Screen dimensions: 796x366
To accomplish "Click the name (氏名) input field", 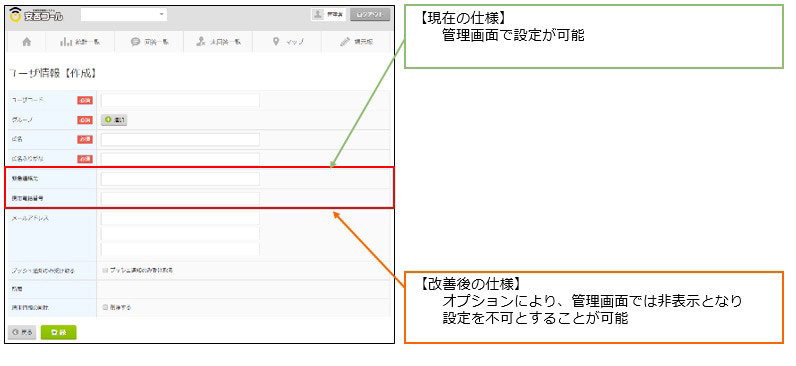I will click(180, 140).
